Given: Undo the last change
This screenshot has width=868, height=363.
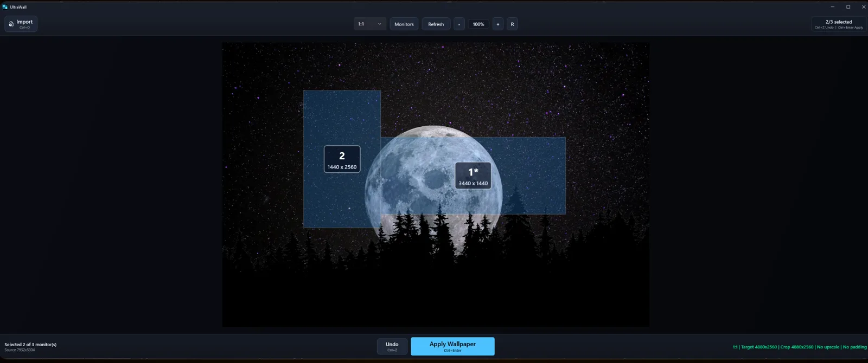Looking at the screenshot, I should (392, 346).
